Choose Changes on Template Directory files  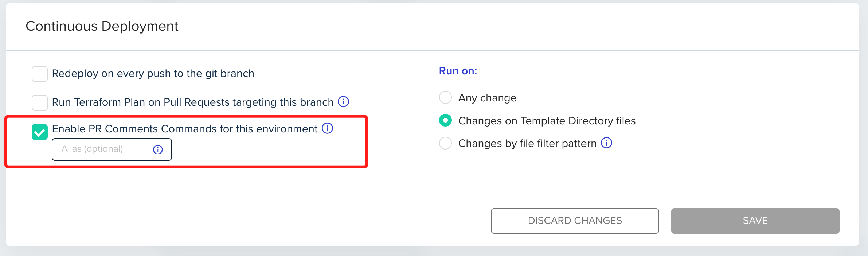(445, 120)
